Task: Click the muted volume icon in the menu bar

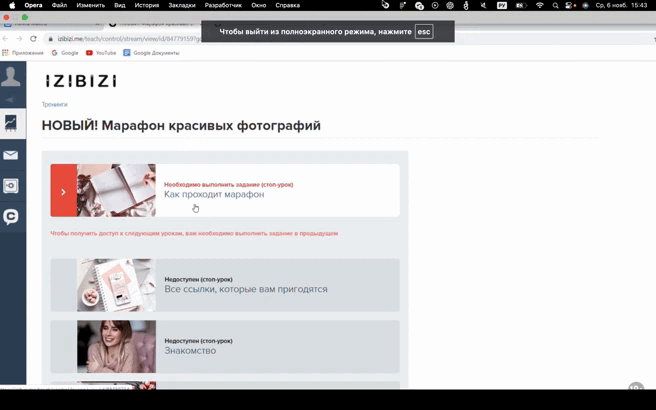Action: click(x=484, y=5)
